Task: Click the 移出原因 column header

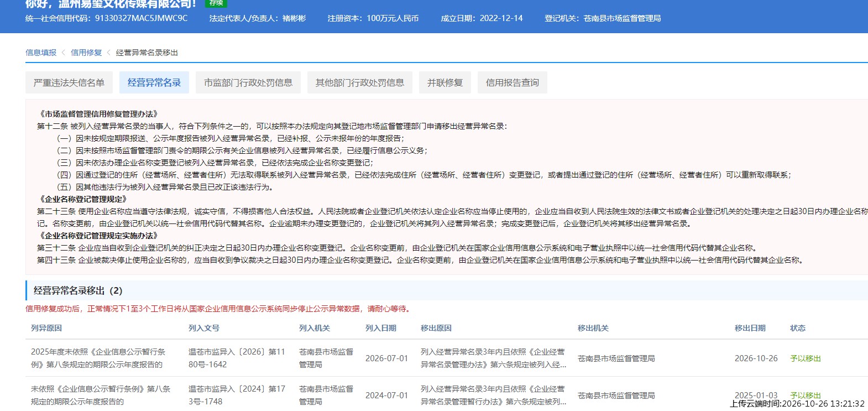Action: pyautogui.click(x=436, y=328)
